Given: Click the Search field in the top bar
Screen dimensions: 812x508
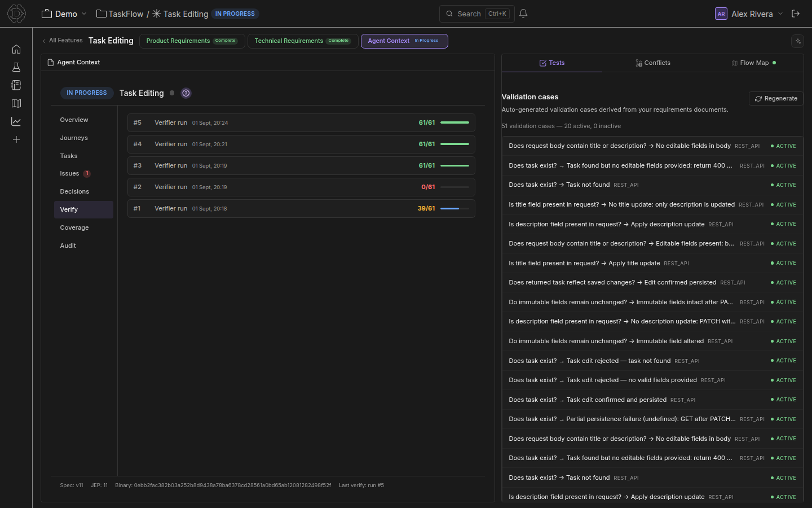Looking at the screenshot, I should 476,14.
